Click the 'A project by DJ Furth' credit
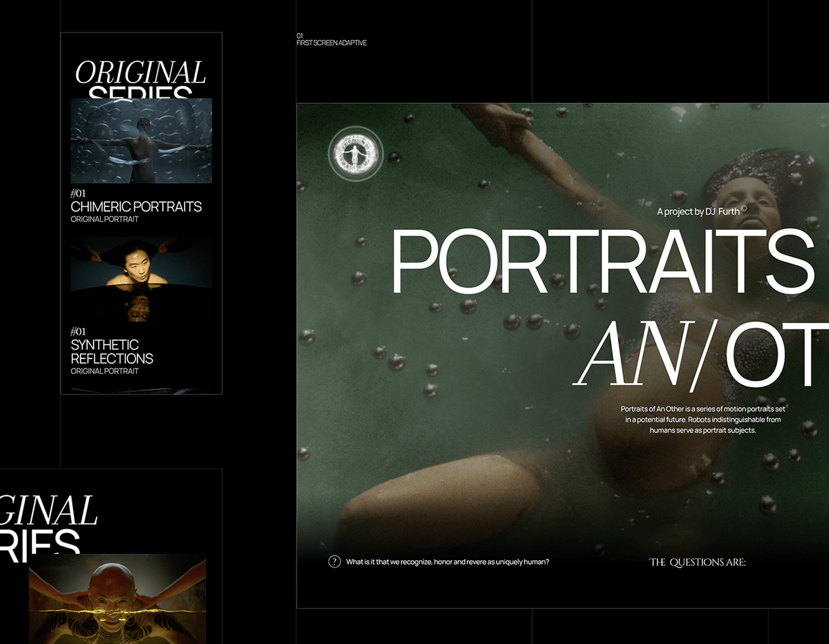This screenshot has height=644, width=829. click(697, 211)
